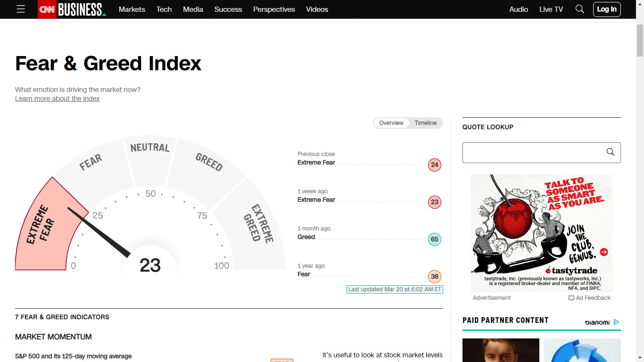The width and height of the screenshot is (644, 362).
Task: Click the previous close value badge 24
Action: (435, 165)
